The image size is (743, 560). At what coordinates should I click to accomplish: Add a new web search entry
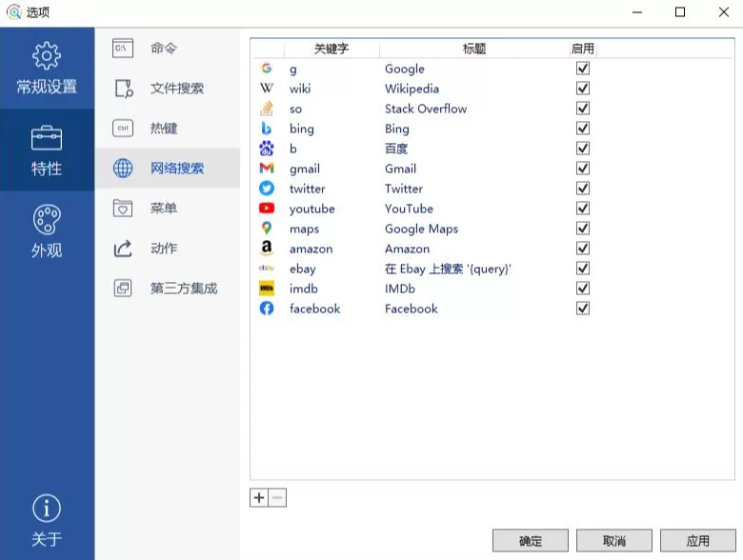259,497
